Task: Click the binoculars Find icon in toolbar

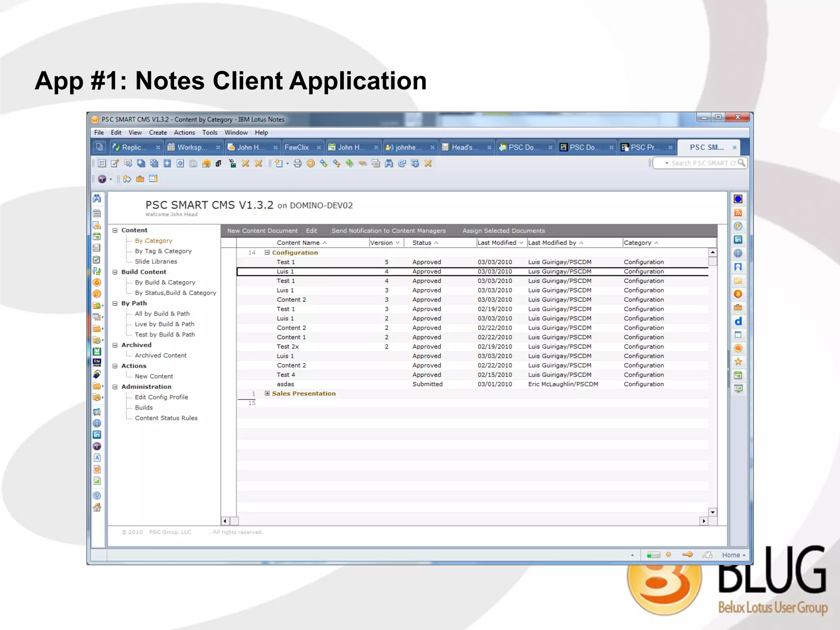Action: [389, 164]
